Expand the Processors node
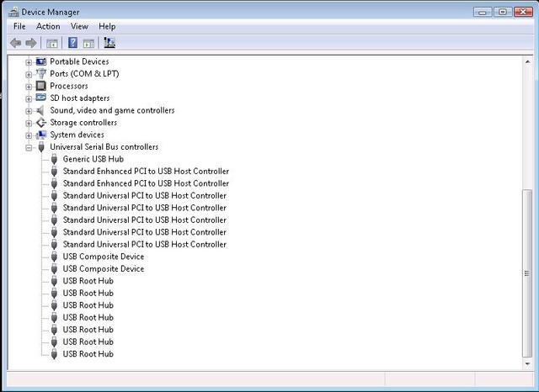This screenshot has height=392, width=539. point(29,87)
